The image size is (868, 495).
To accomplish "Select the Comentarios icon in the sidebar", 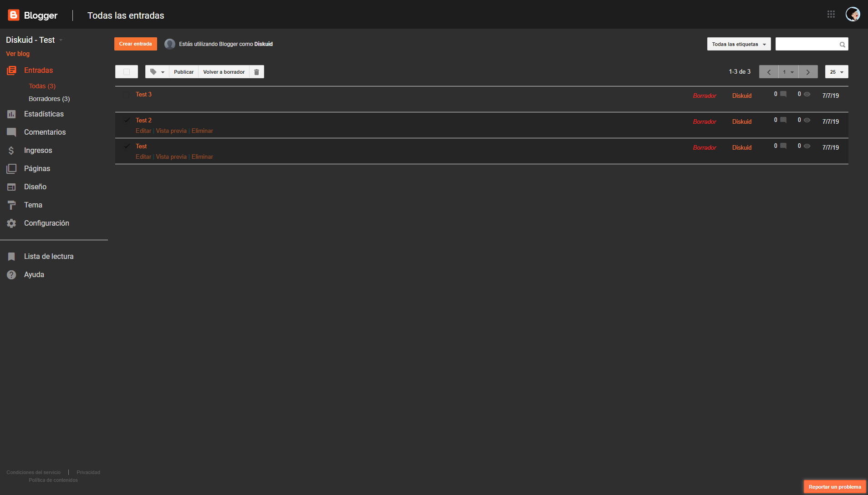I will 11,132.
